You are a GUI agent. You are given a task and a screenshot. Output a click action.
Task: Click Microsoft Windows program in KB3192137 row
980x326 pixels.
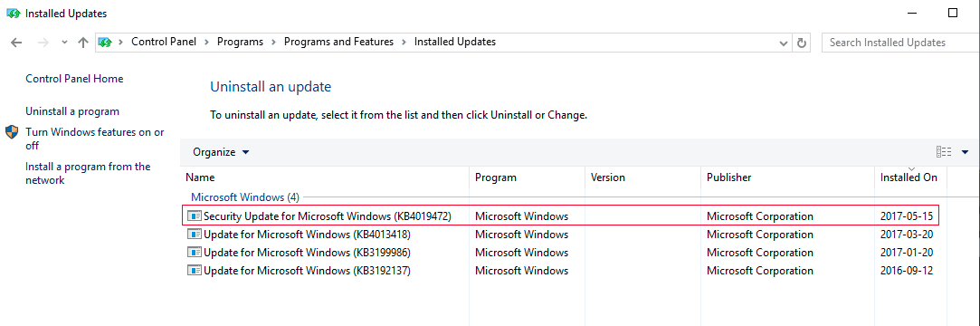pos(522,271)
